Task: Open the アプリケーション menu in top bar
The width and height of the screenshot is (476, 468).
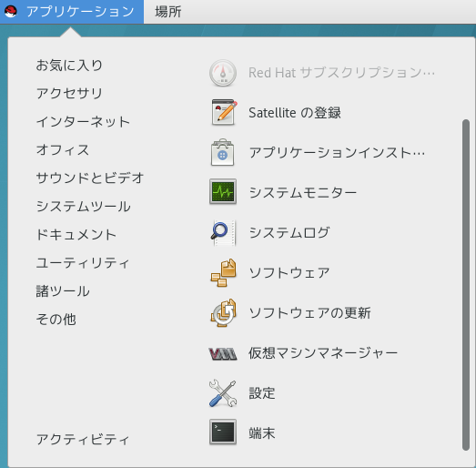Action: 72,12
